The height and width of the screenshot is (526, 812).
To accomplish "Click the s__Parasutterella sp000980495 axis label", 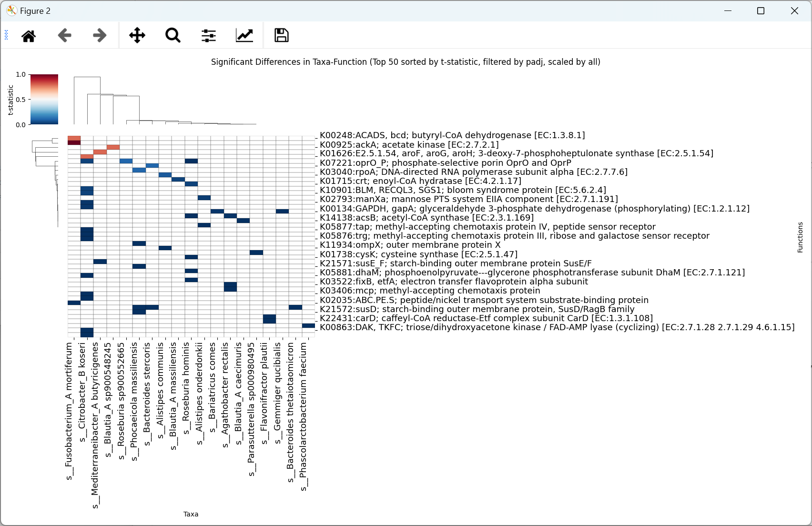I will click(x=251, y=409).
